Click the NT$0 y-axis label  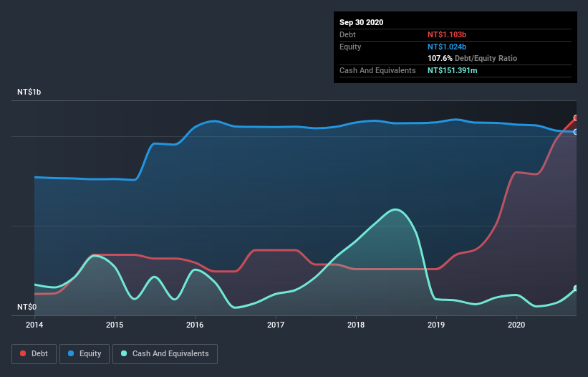(27, 307)
